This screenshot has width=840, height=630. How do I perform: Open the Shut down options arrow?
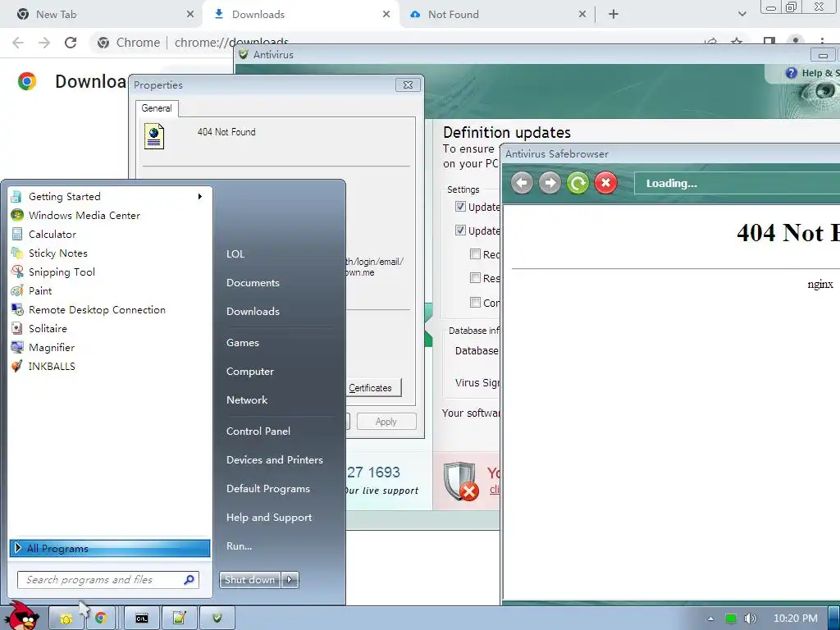290,580
